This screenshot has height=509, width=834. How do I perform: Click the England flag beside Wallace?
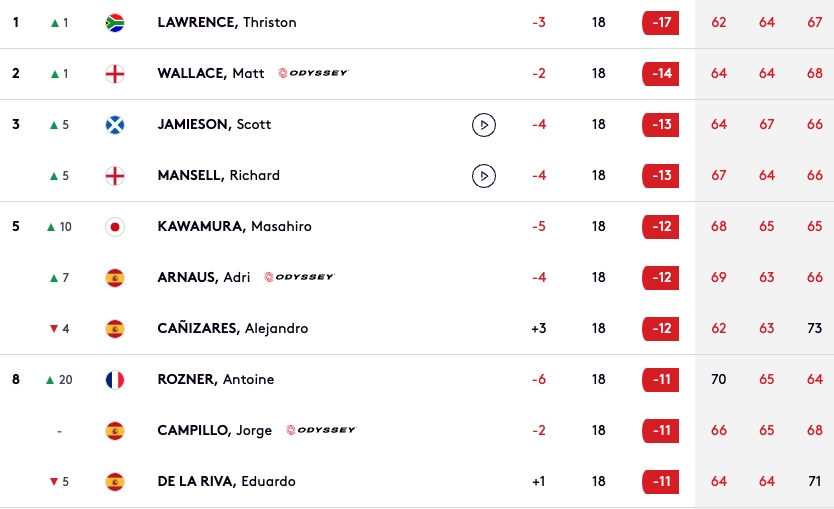pos(115,74)
